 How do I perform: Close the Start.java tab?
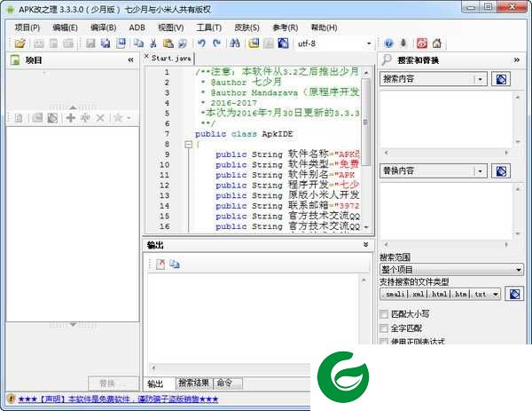[x=146, y=57]
